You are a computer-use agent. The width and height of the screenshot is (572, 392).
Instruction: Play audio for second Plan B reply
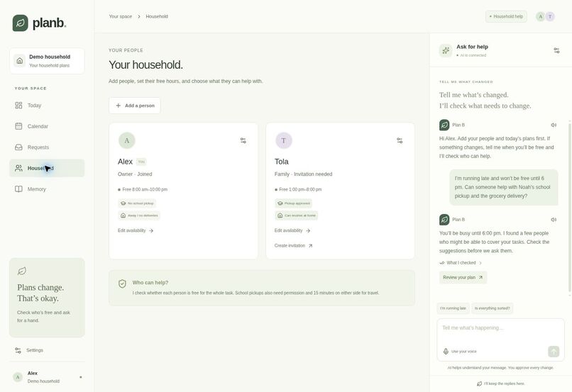coord(554,220)
